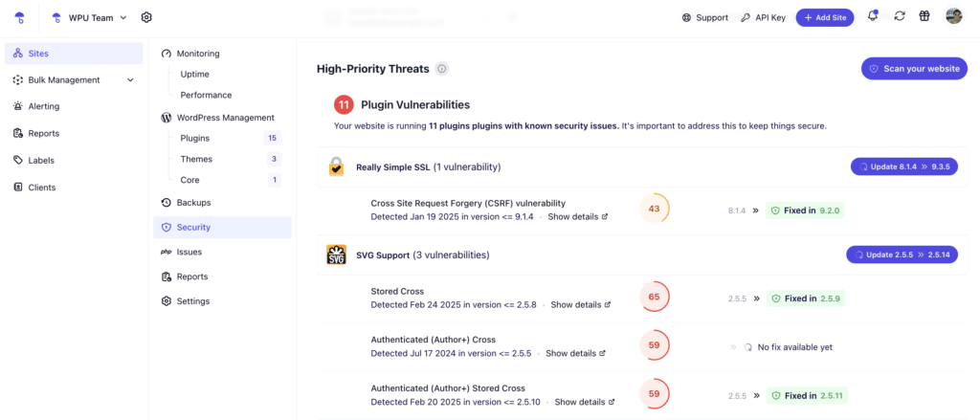Click the PHP Issues icon

[x=167, y=252]
